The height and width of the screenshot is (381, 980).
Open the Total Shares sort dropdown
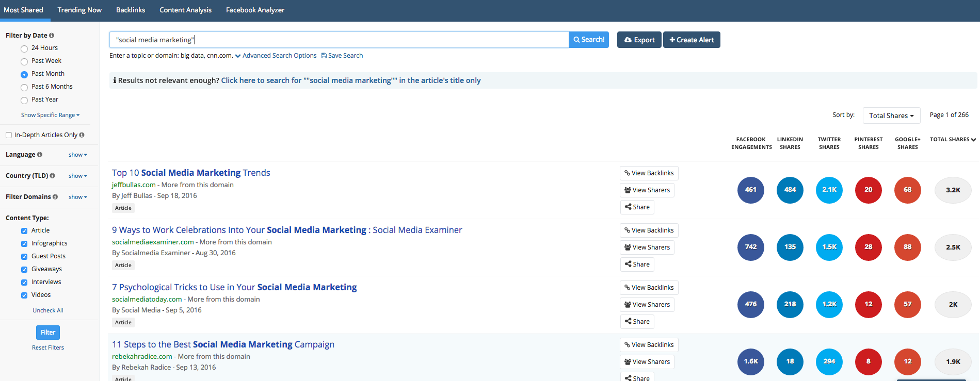coord(891,115)
